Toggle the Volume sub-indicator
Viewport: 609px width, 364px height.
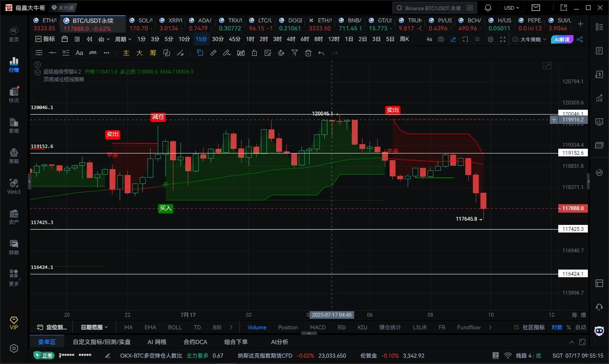point(257,327)
